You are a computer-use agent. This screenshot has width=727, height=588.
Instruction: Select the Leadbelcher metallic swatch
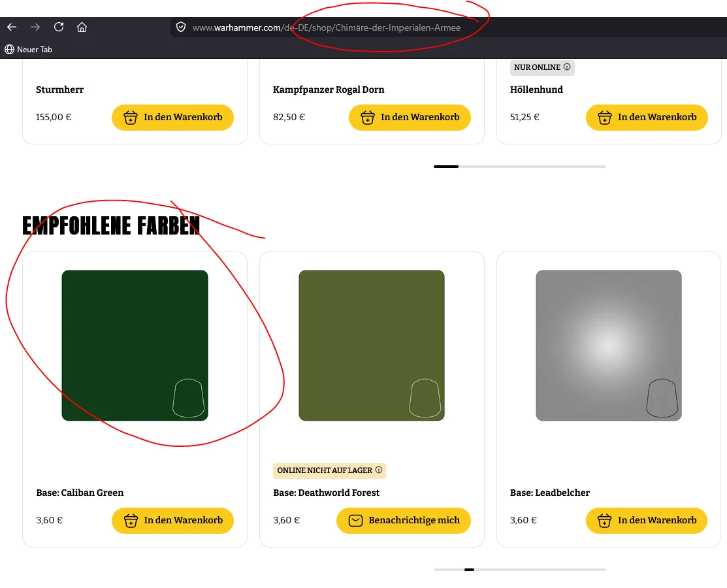point(609,346)
